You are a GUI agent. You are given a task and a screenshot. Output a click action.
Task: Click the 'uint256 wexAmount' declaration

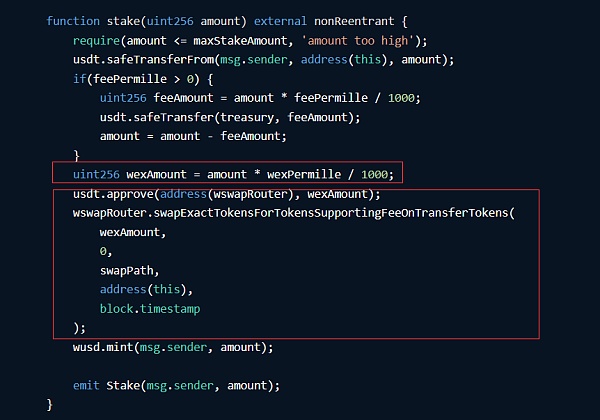click(x=130, y=174)
